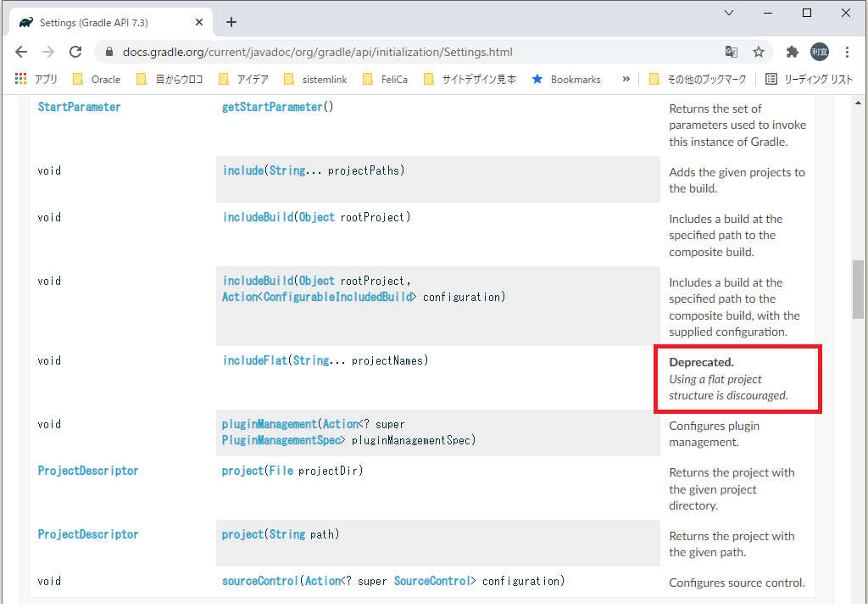Click the profile avatar icon
Viewport: 868px width, 608px height.
pyautogui.click(x=820, y=51)
